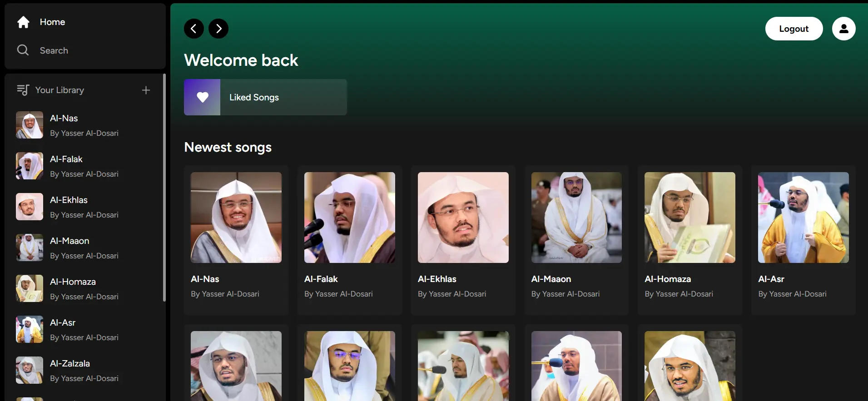Click the Your Library playlist icon

click(23, 90)
